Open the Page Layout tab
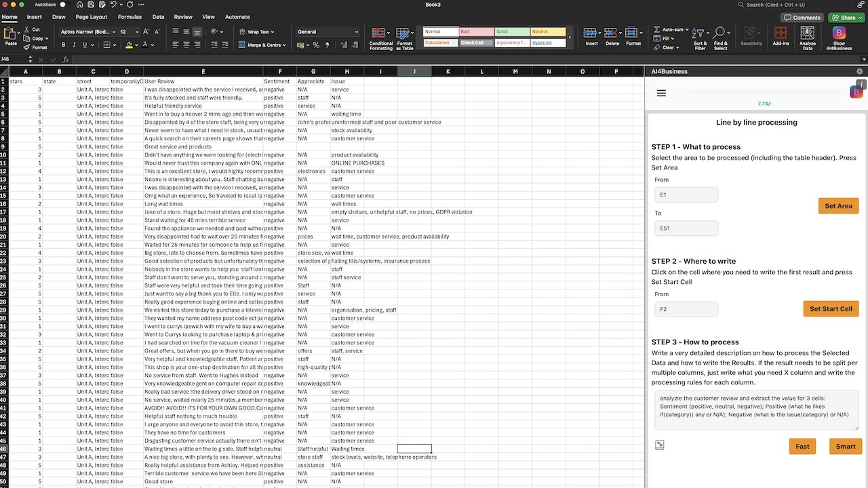The image size is (868, 488). click(92, 17)
